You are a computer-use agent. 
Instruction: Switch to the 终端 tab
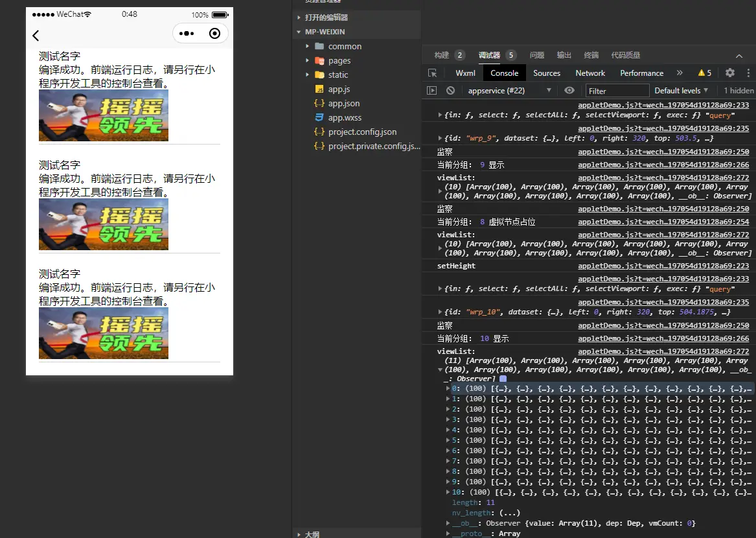(591, 55)
